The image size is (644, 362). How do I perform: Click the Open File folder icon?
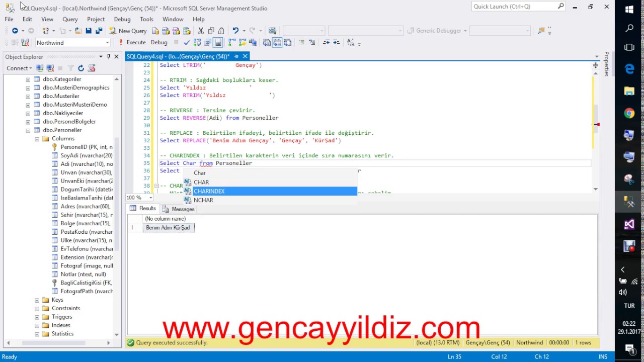tap(78, 31)
